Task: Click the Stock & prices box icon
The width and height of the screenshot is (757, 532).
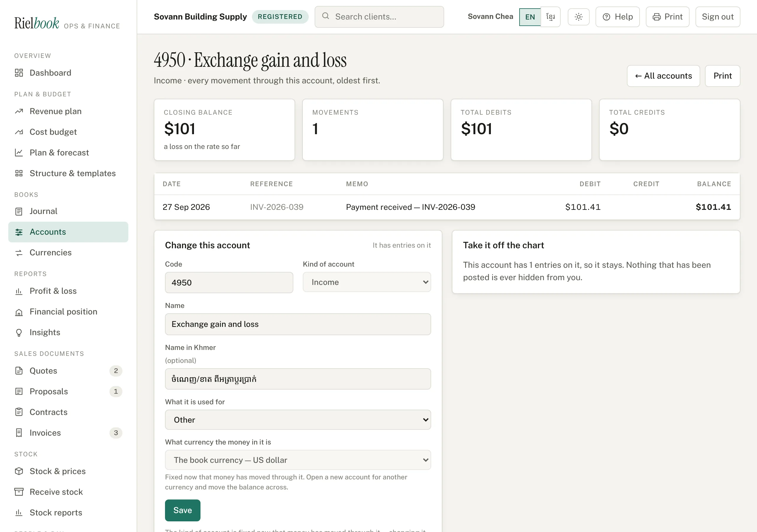Action: pyautogui.click(x=19, y=471)
